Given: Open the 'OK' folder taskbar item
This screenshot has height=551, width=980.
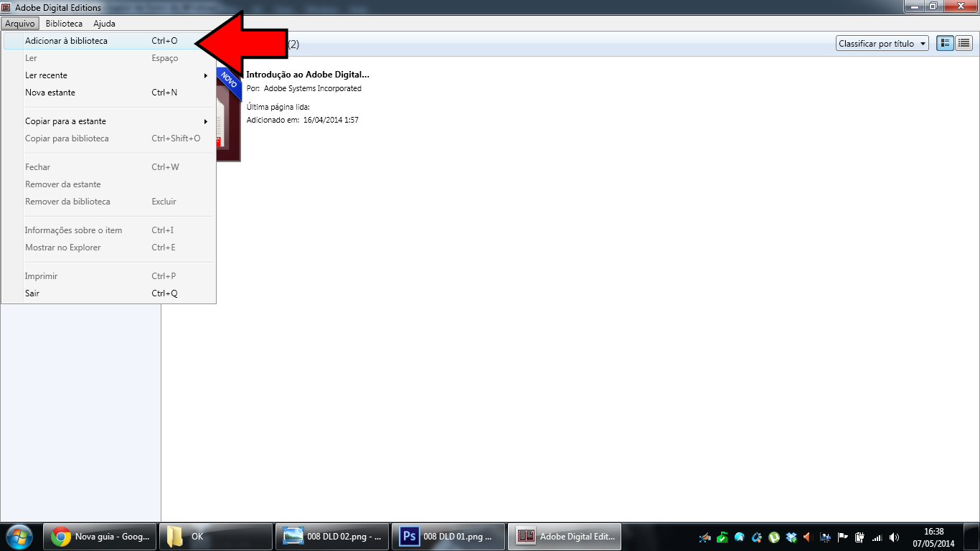Looking at the screenshot, I should pyautogui.click(x=215, y=537).
